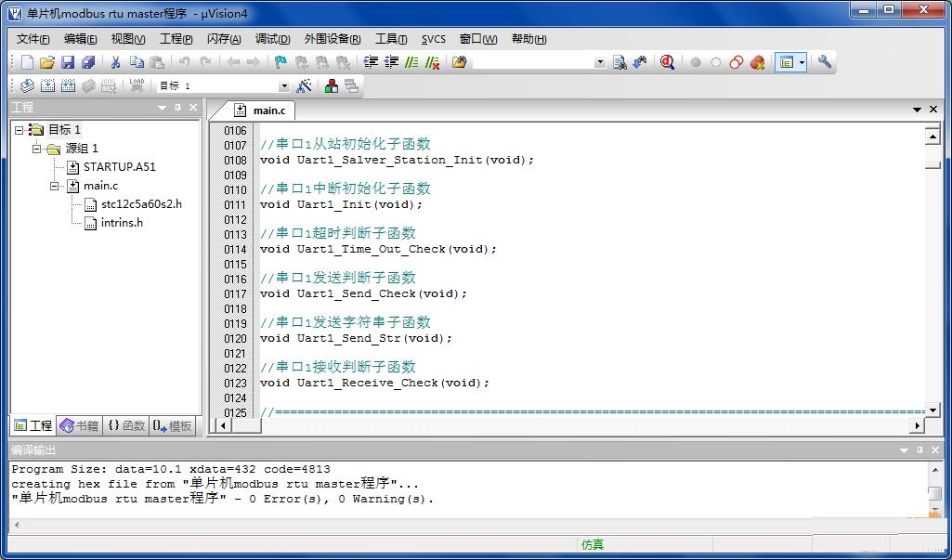This screenshot has width=952, height=560.
Task: Click the Cut scissors icon
Action: (x=116, y=62)
